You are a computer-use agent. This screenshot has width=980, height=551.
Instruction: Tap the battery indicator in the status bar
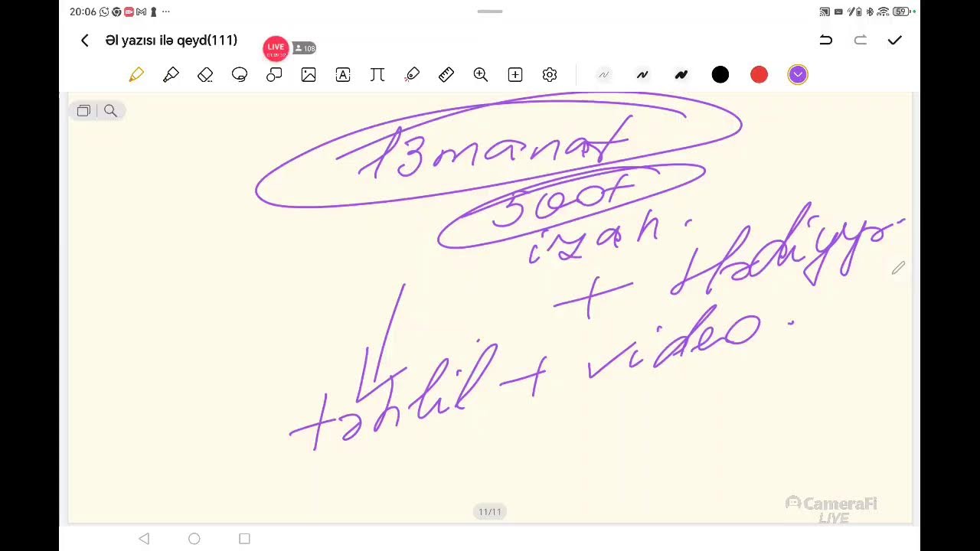(900, 11)
